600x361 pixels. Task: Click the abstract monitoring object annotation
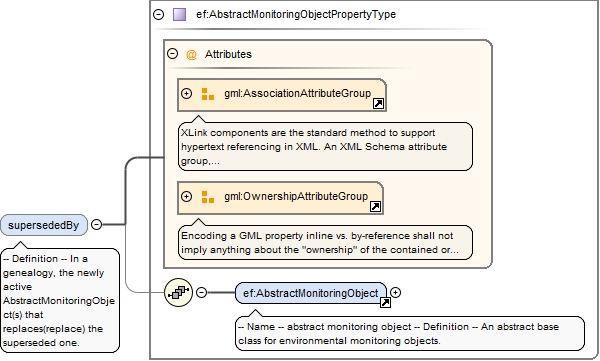pyautogui.click(x=410, y=333)
